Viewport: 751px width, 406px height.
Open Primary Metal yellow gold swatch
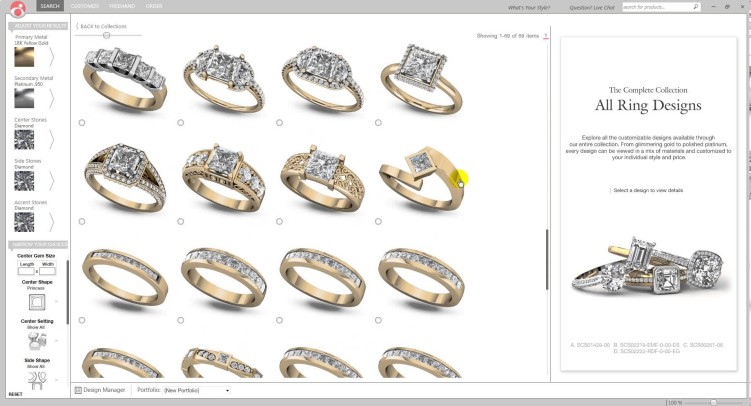[x=23, y=56]
